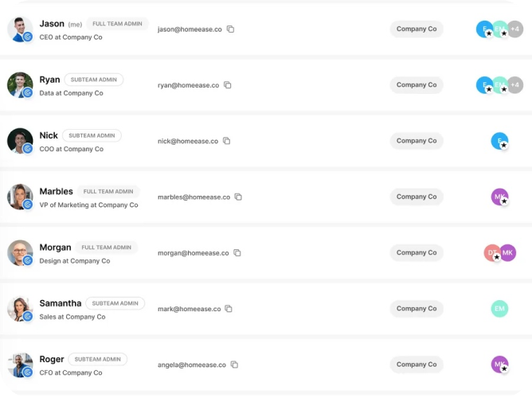Select the teal EM avatar in Samantha's row
Screen dimensions: 532x398
click(x=499, y=309)
